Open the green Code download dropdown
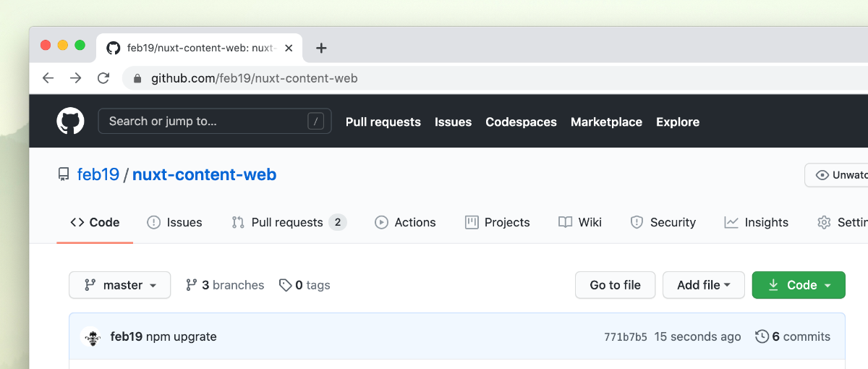 (x=799, y=285)
